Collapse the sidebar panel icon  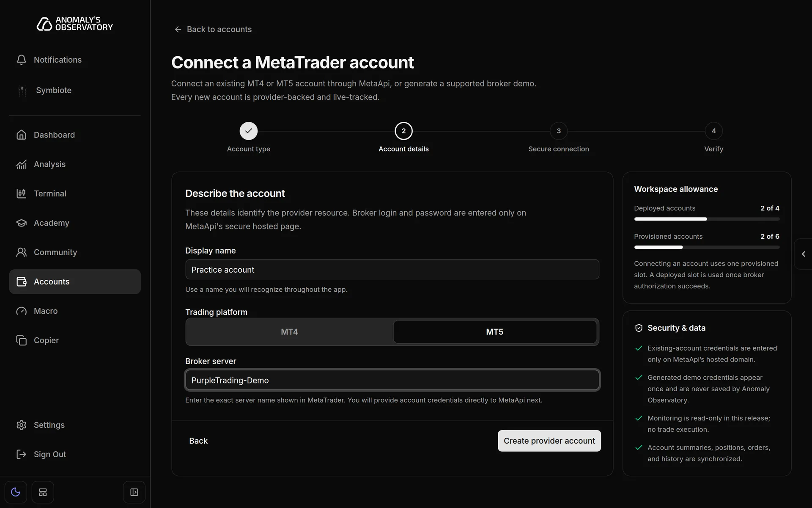click(134, 492)
